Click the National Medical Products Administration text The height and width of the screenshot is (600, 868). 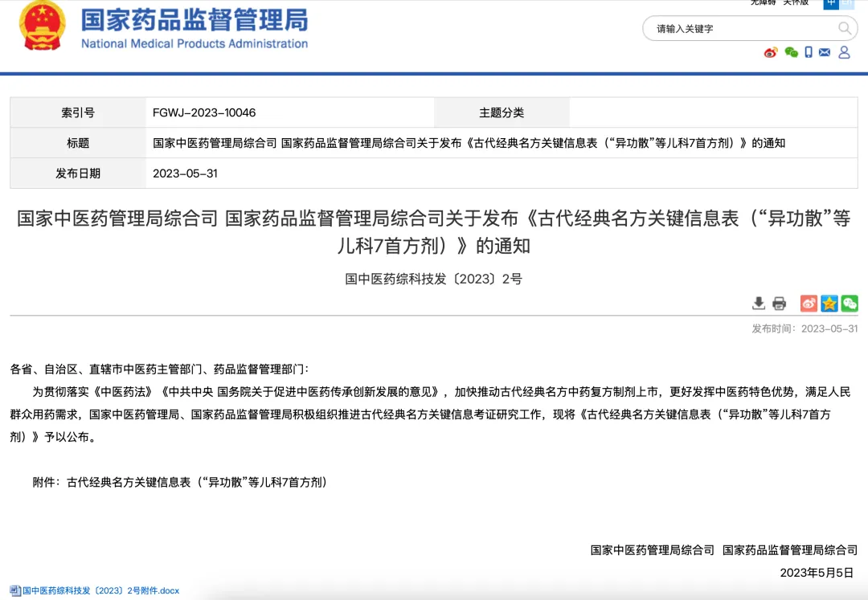194,43
